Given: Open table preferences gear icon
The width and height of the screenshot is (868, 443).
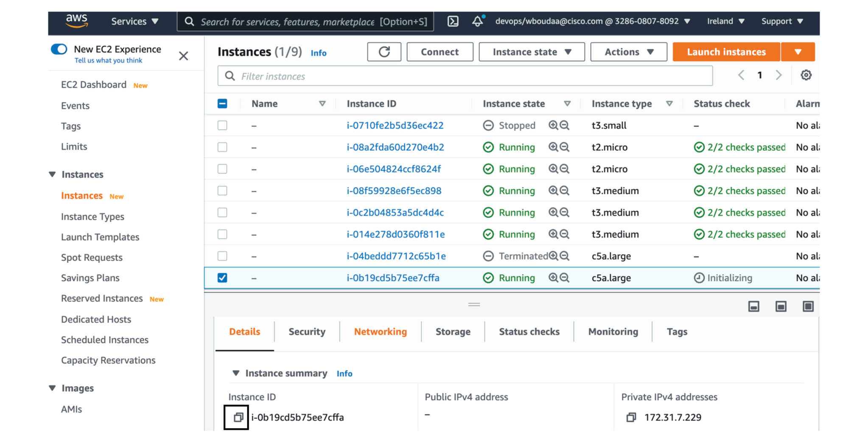Looking at the screenshot, I should pyautogui.click(x=806, y=75).
